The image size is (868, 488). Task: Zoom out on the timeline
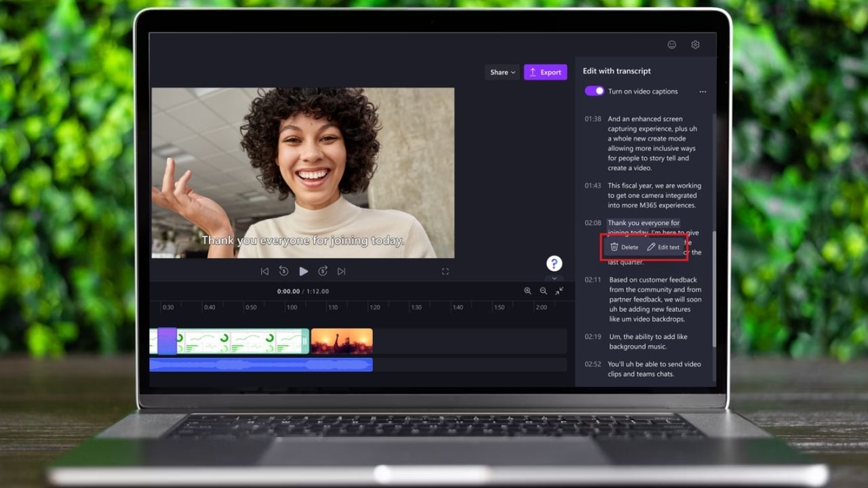pyautogui.click(x=543, y=291)
